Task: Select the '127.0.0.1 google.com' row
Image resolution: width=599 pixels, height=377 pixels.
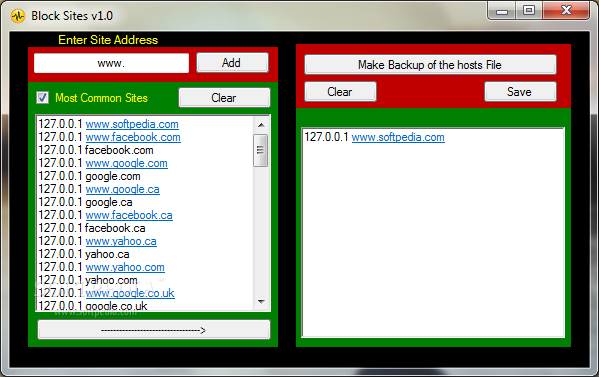Action: click(x=89, y=176)
